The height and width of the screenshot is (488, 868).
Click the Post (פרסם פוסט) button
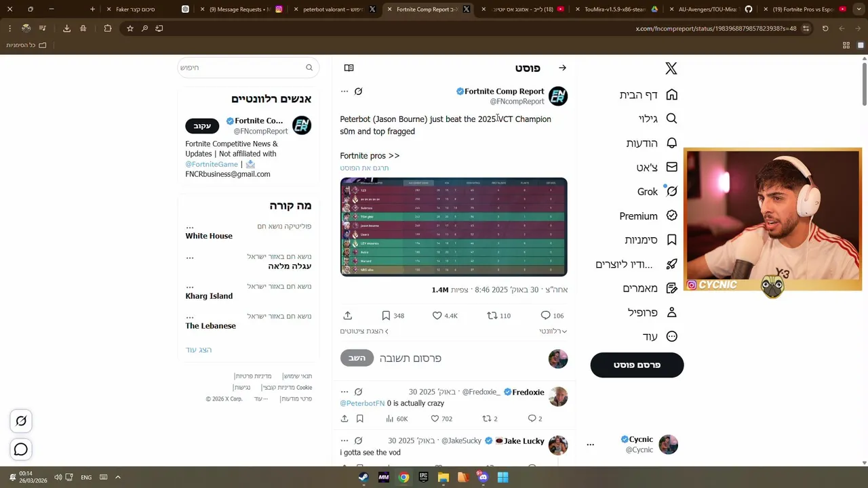tap(637, 365)
